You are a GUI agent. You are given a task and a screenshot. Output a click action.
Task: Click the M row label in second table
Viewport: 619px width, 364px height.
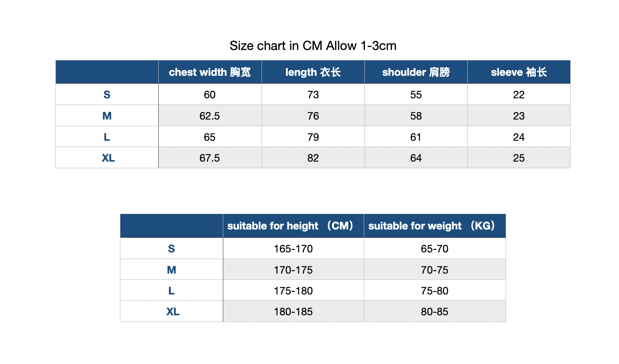(172, 270)
